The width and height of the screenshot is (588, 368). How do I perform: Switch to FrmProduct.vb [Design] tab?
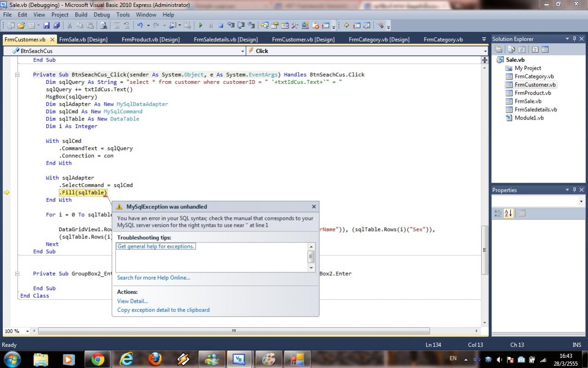tap(151, 40)
